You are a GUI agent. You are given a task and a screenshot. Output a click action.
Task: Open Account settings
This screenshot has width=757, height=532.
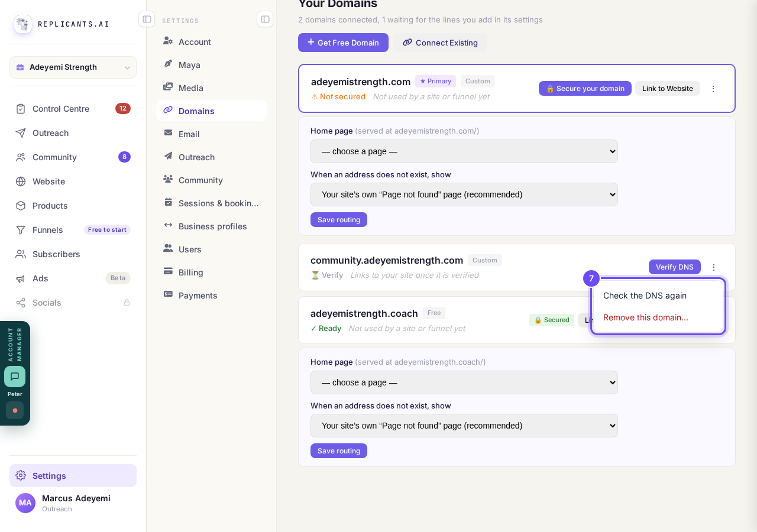[211, 41]
